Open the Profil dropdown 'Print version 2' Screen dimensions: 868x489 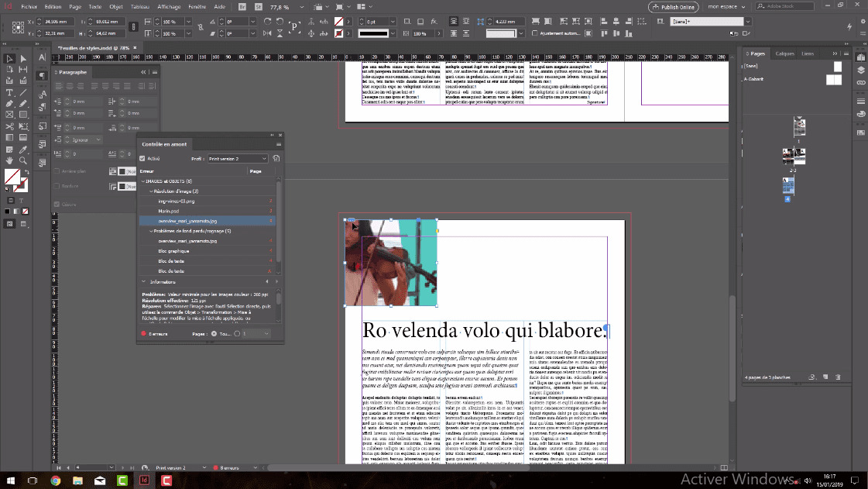238,158
